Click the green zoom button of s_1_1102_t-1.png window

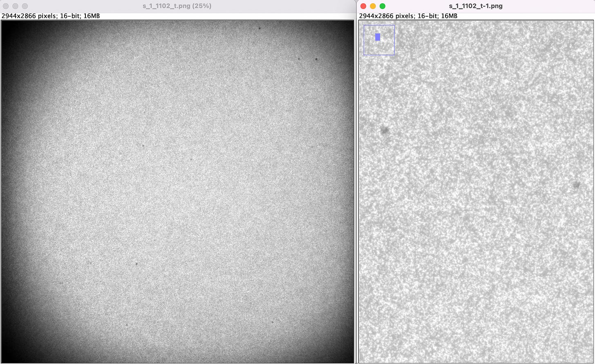click(382, 6)
